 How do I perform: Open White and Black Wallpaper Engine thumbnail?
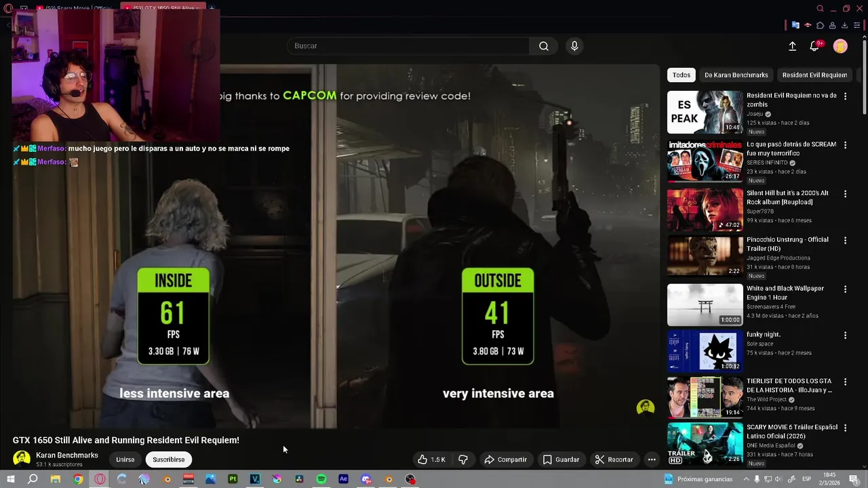point(705,305)
